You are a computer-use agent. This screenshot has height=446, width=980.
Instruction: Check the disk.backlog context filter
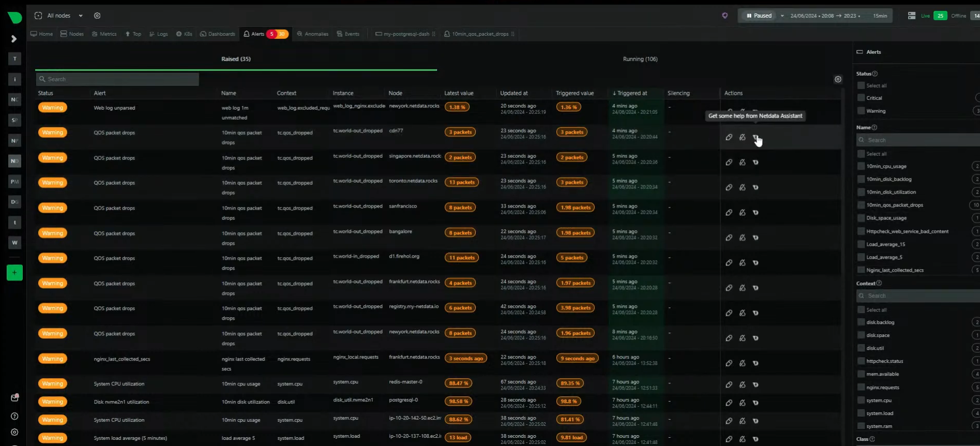coord(861,322)
